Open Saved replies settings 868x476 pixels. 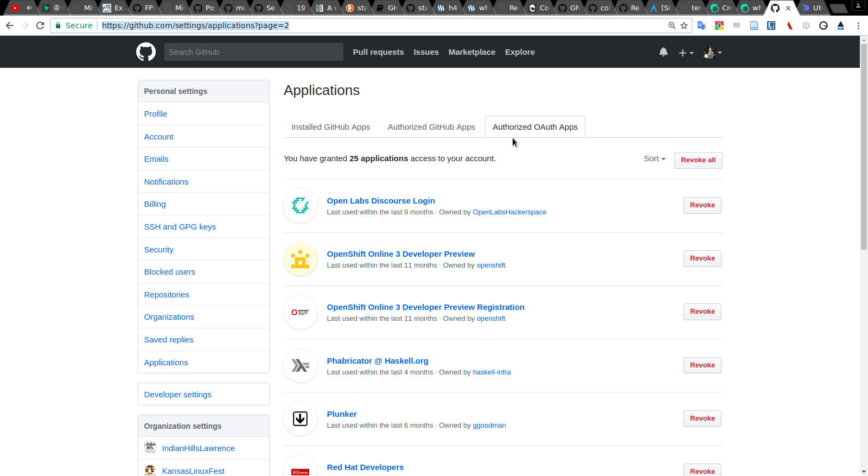203,340
